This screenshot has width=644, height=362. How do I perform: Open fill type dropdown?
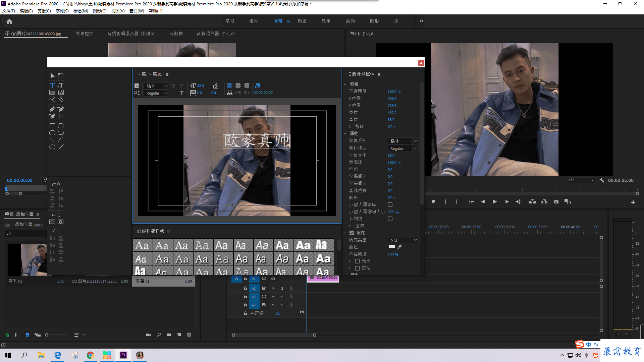[x=403, y=240]
